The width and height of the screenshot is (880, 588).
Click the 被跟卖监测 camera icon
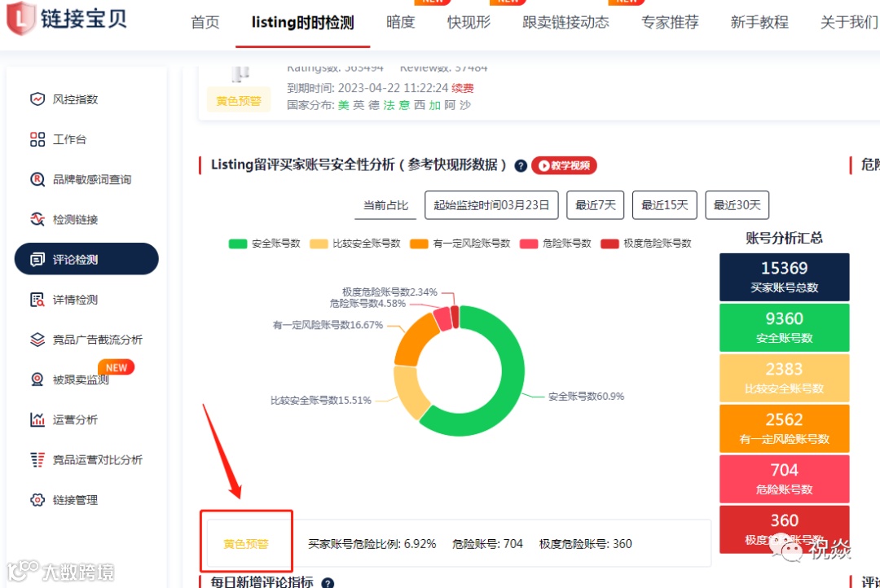tap(37, 380)
